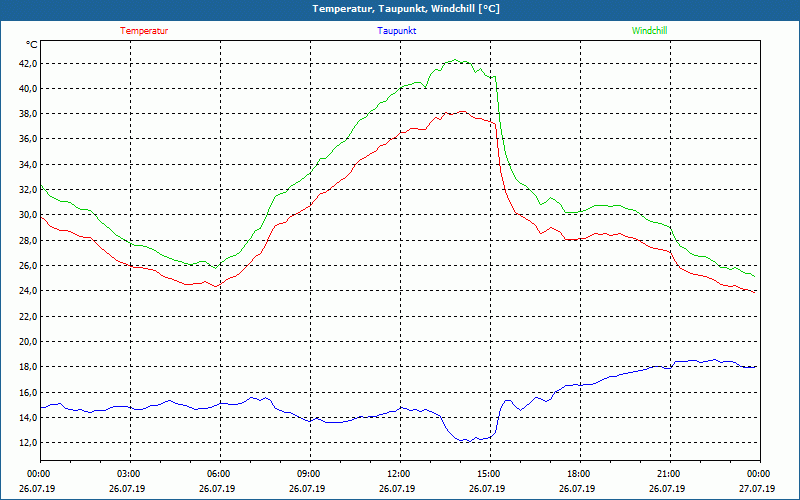The height and width of the screenshot is (500, 800).
Task: Click the 09:00 time label
Action: [x=309, y=474]
